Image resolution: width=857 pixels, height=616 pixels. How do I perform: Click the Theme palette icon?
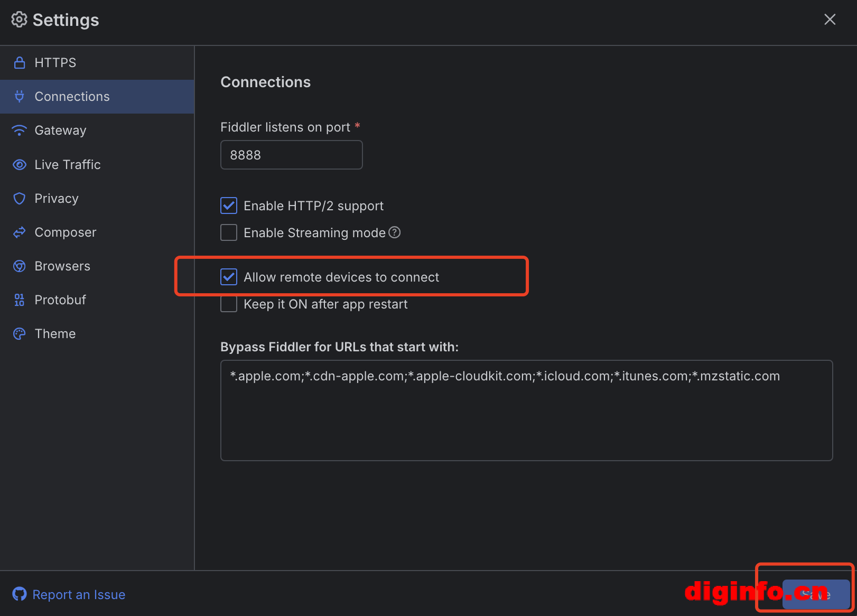[x=20, y=334]
